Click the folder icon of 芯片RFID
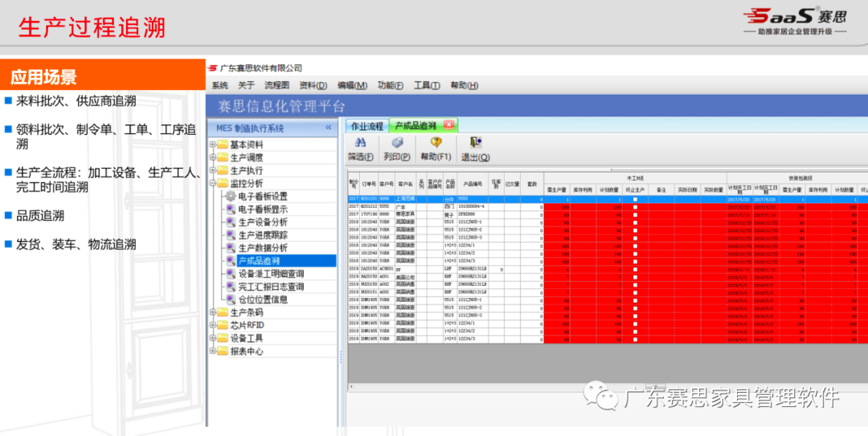This screenshot has height=436, width=868. (223, 325)
